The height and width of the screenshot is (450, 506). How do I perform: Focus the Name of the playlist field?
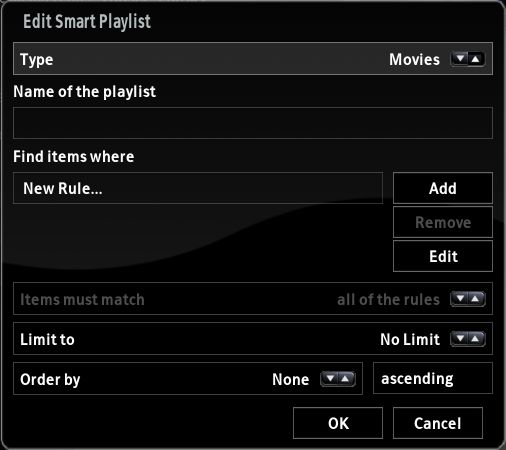[x=253, y=123]
